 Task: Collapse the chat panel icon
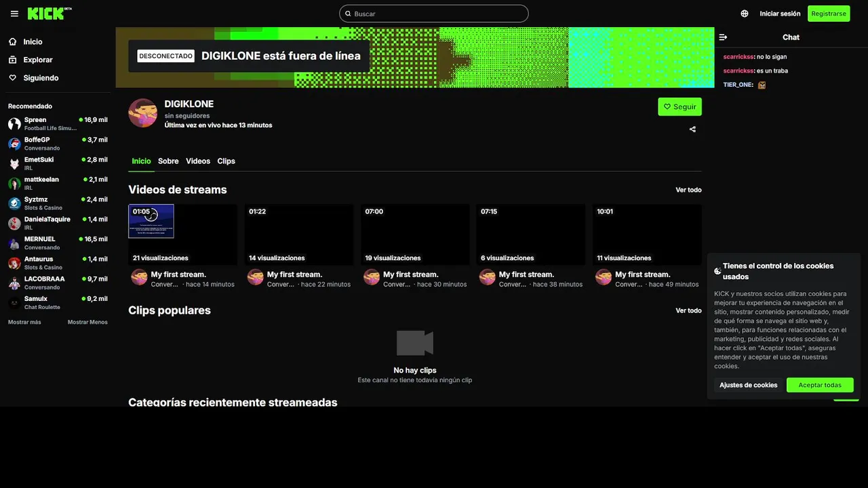[723, 37]
